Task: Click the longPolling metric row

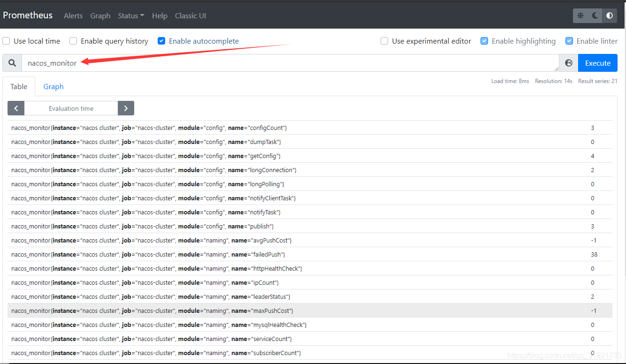Action: (310, 184)
